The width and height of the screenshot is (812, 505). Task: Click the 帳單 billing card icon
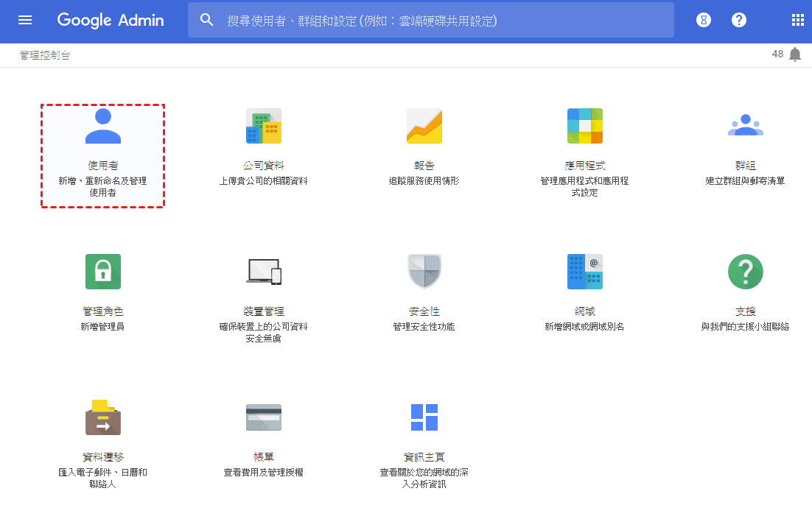tap(263, 417)
